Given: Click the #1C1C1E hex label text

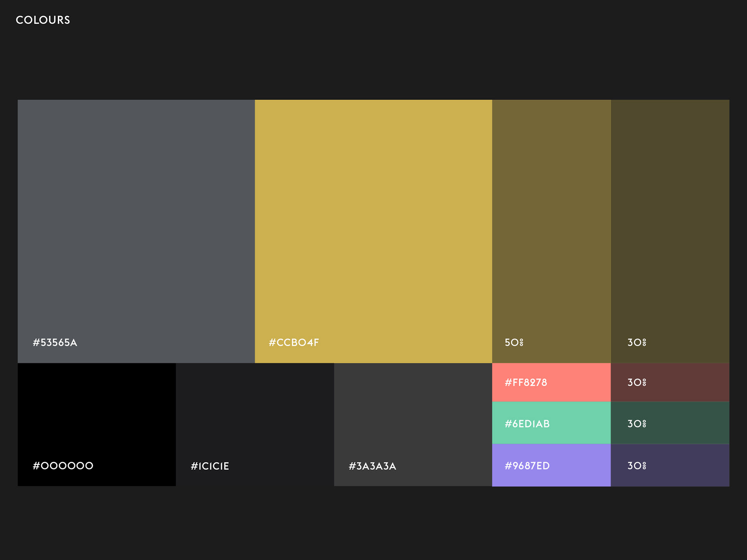Looking at the screenshot, I should coord(210,466).
